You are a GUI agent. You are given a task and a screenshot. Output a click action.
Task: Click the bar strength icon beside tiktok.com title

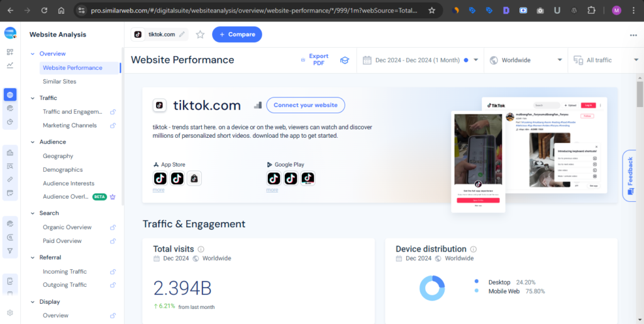[257, 105]
